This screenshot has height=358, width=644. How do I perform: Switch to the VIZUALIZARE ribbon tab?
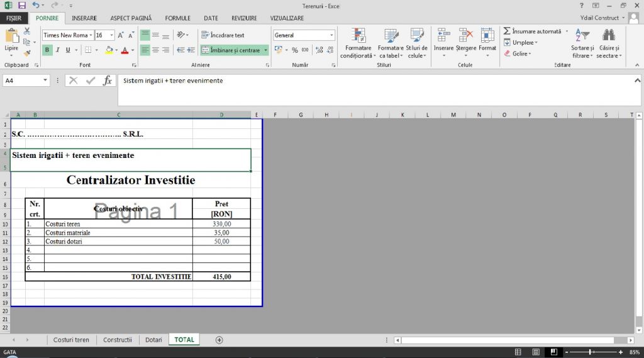pos(287,18)
